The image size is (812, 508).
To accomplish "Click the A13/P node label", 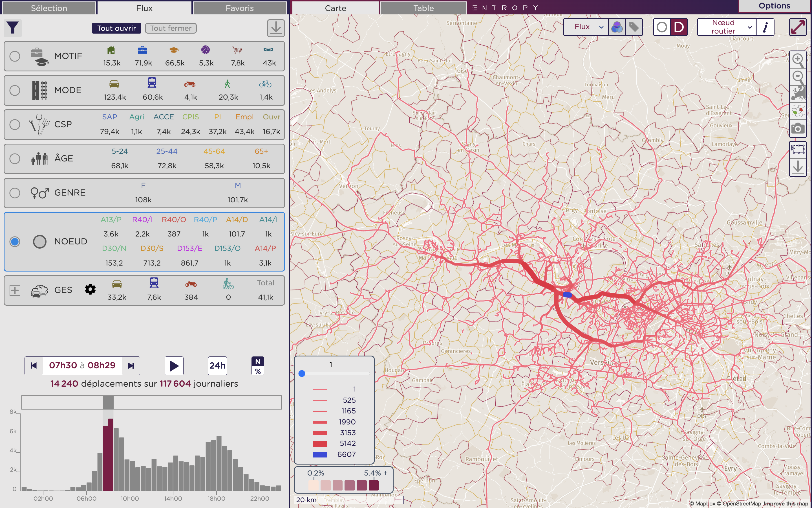I will (x=111, y=220).
